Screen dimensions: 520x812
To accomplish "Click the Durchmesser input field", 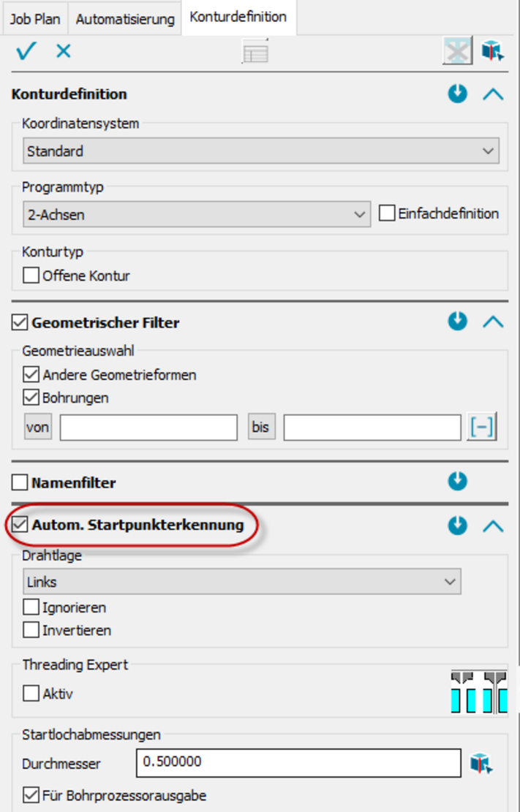I will tap(298, 762).
